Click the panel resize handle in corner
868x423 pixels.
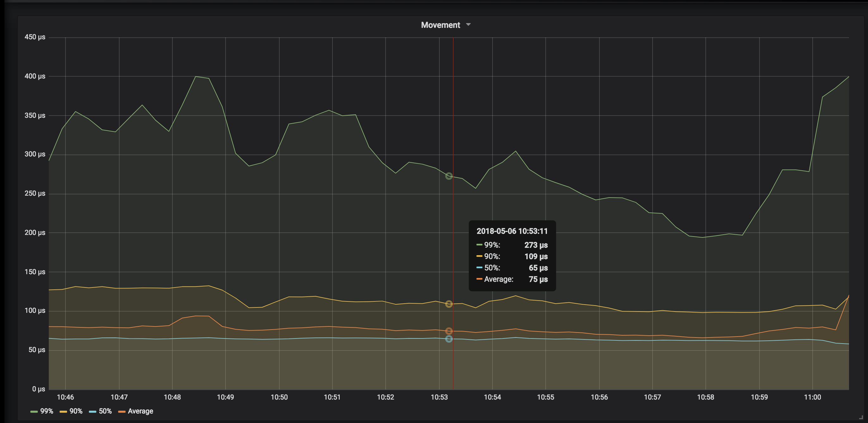[861, 417]
